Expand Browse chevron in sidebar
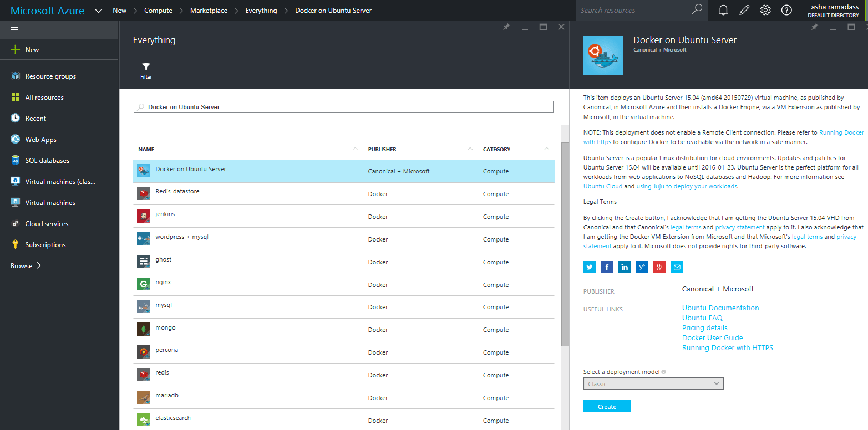 pyautogui.click(x=39, y=265)
